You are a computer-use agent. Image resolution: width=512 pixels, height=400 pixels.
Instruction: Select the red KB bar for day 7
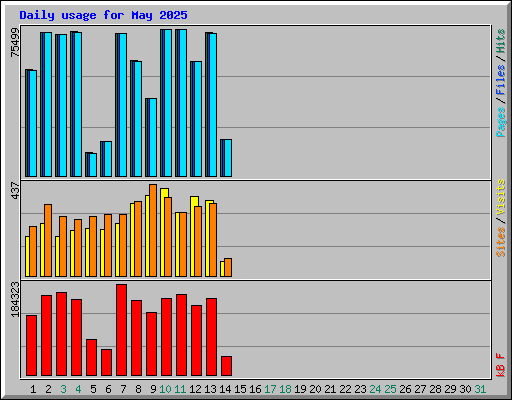coord(121,330)
